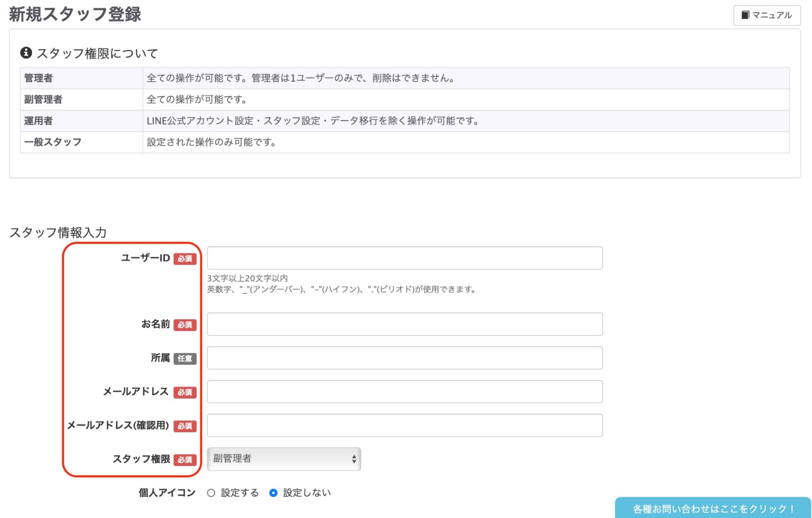The image size is (812, 518).
Task: Click the 任意 badge next to 所属
Action: [185, 359]
